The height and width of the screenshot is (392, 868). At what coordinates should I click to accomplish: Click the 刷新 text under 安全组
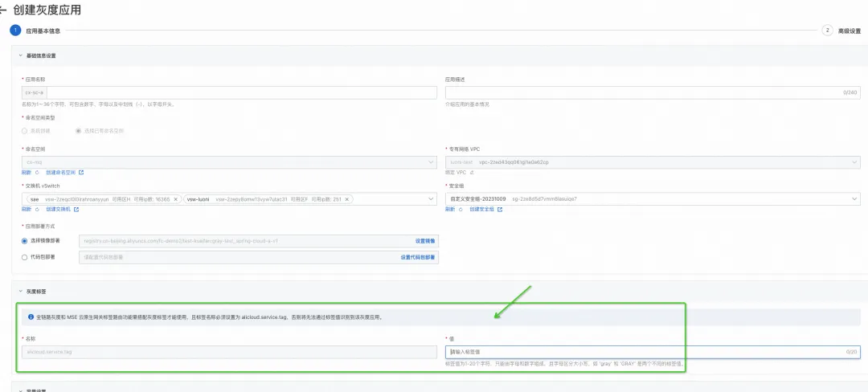coord(450,210)
